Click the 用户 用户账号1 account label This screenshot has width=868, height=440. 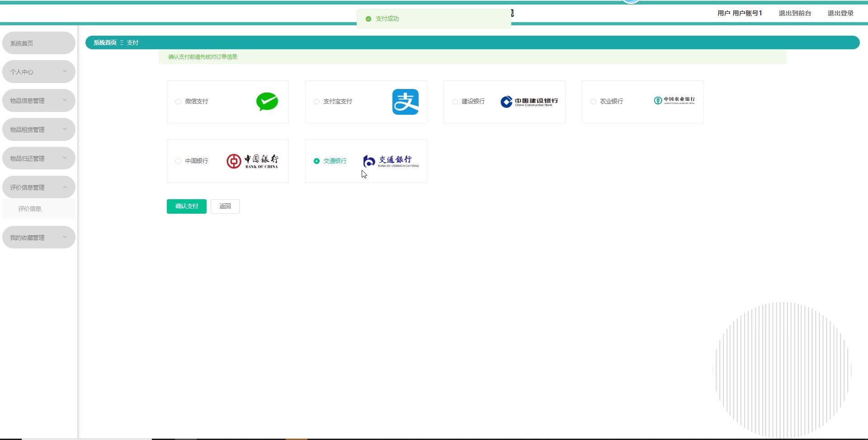pos(740,13)
